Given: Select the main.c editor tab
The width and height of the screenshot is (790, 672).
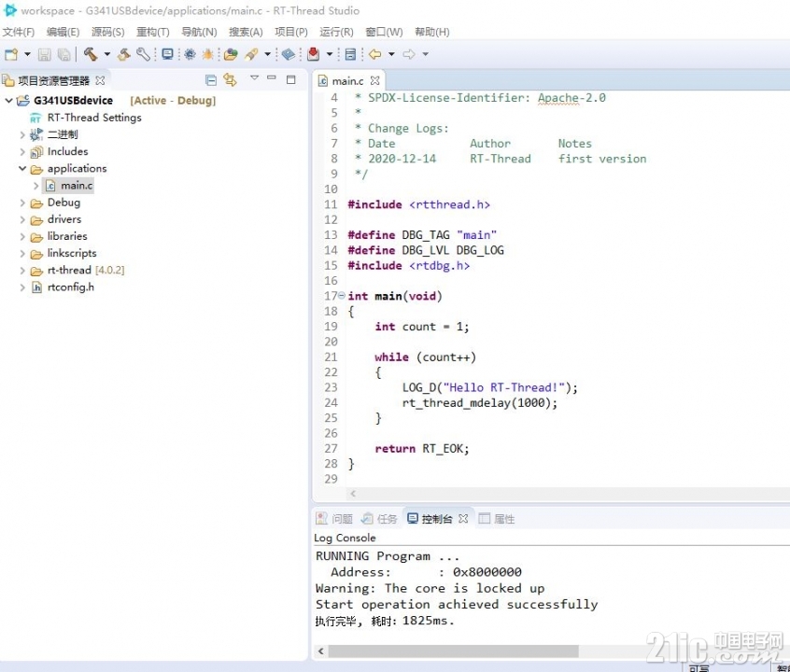Looking at the screenshot, I should pos(347,80).
